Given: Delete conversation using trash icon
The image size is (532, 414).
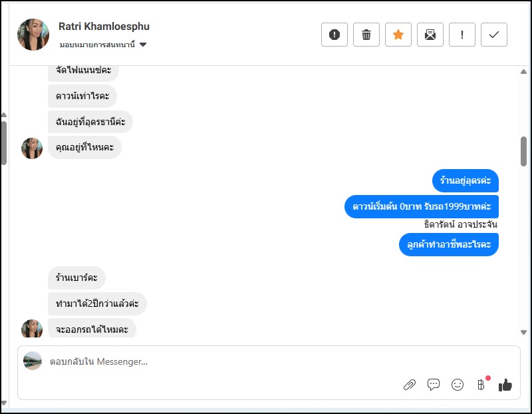Looking at the screenshot, I should (366, 35).
